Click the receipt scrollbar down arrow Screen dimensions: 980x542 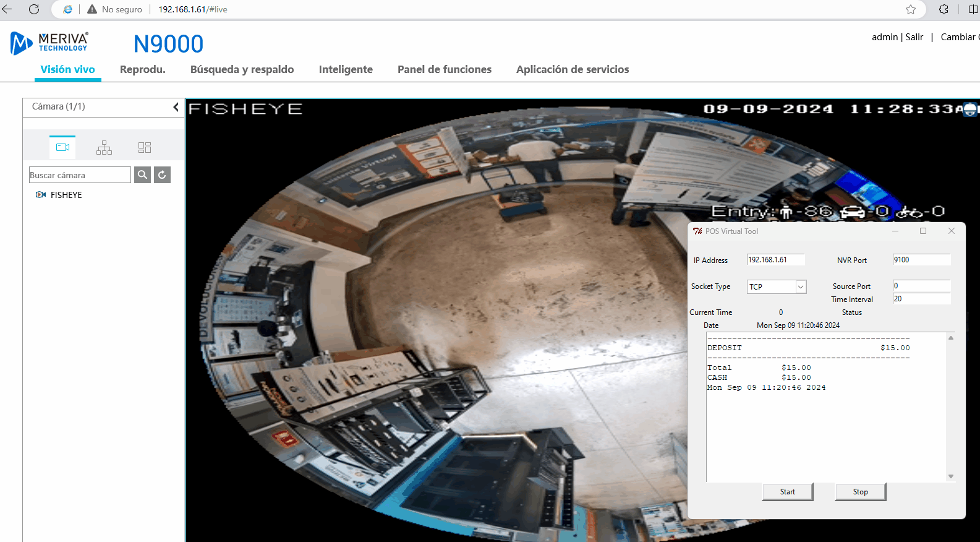[951, 476]
